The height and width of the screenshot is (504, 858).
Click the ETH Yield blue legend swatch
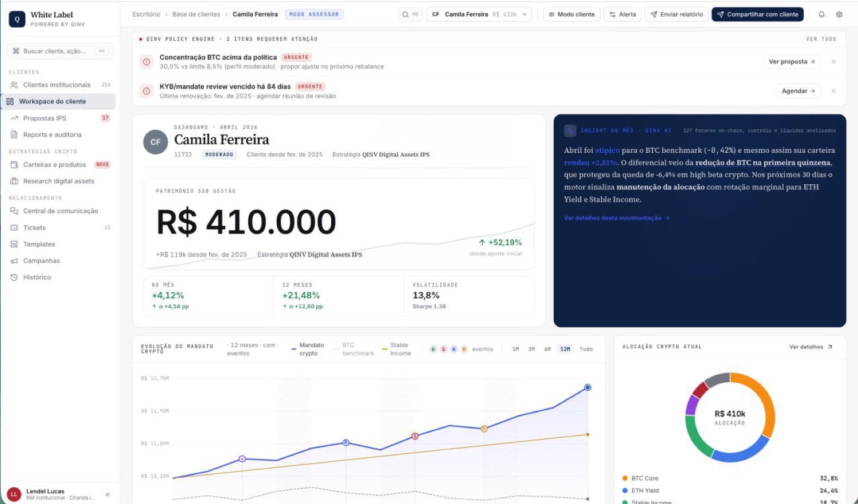[x=625, y=491]
